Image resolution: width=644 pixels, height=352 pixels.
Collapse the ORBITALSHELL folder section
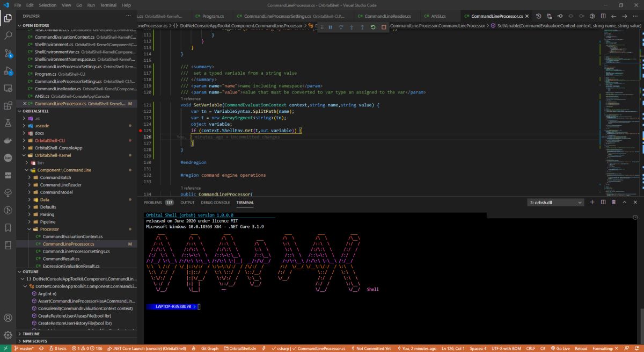[x=77, y=111]
